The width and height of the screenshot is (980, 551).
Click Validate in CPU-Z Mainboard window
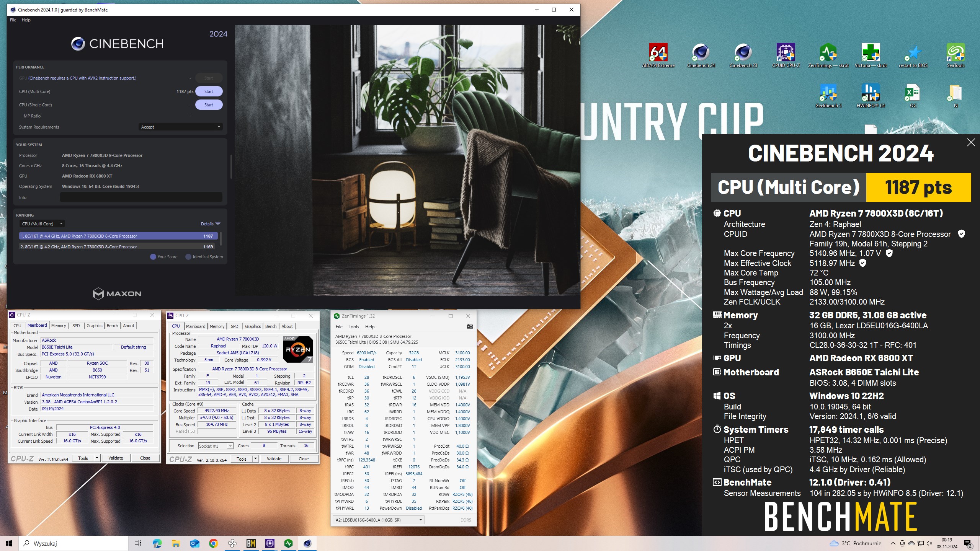click(116, 458)
